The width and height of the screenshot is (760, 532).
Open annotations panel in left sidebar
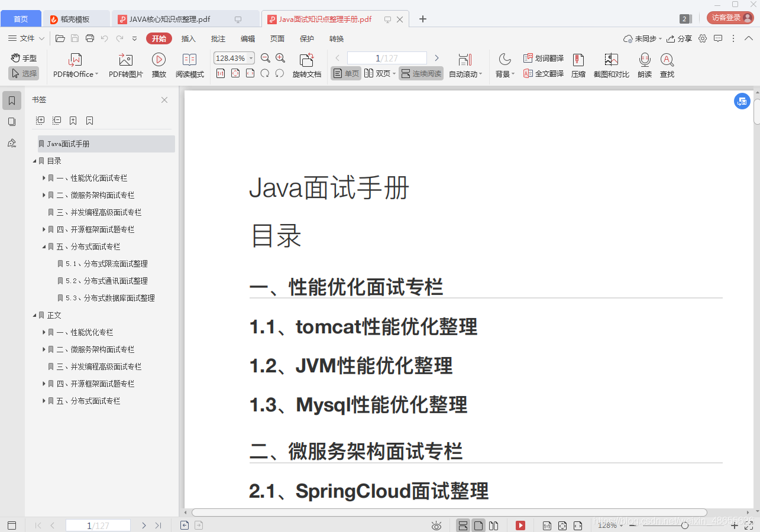click(12, 143)
